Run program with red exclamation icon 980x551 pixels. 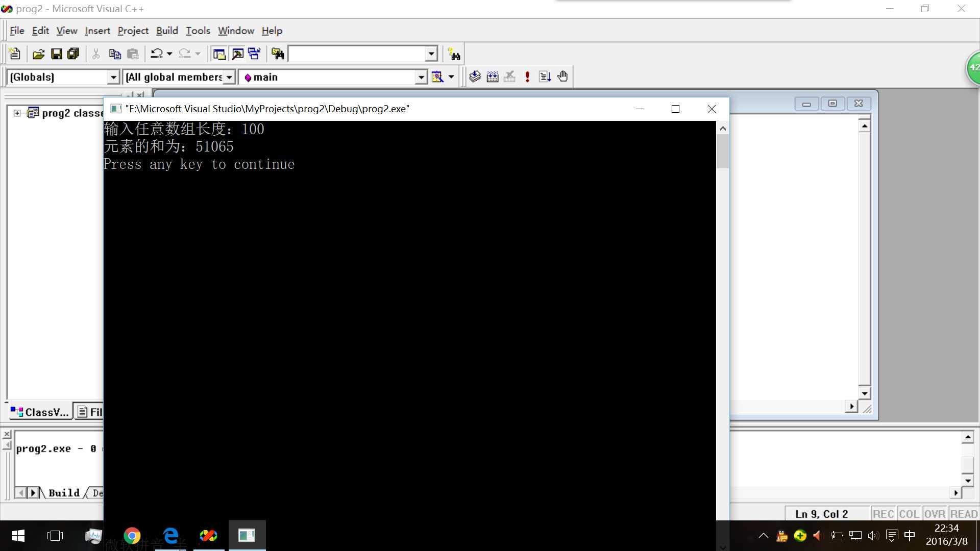tap(527, 77)
